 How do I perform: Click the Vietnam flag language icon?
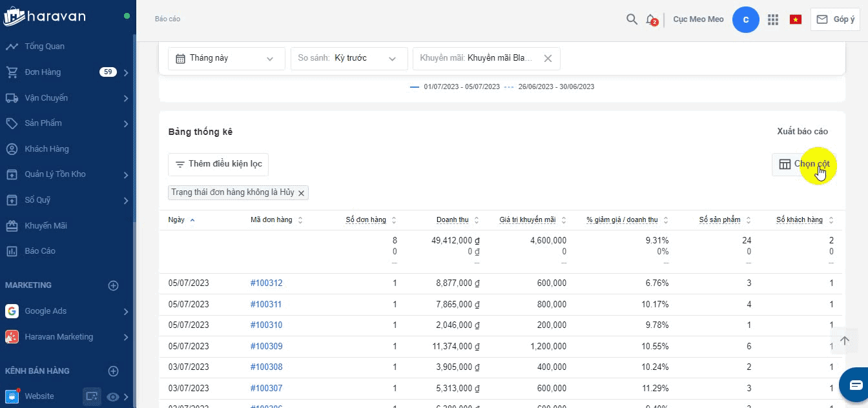[x=795, y=19]
